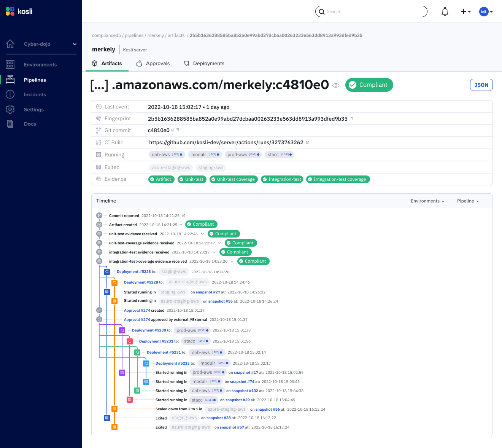Open Incidents in the sidebar

click(35, 95)
